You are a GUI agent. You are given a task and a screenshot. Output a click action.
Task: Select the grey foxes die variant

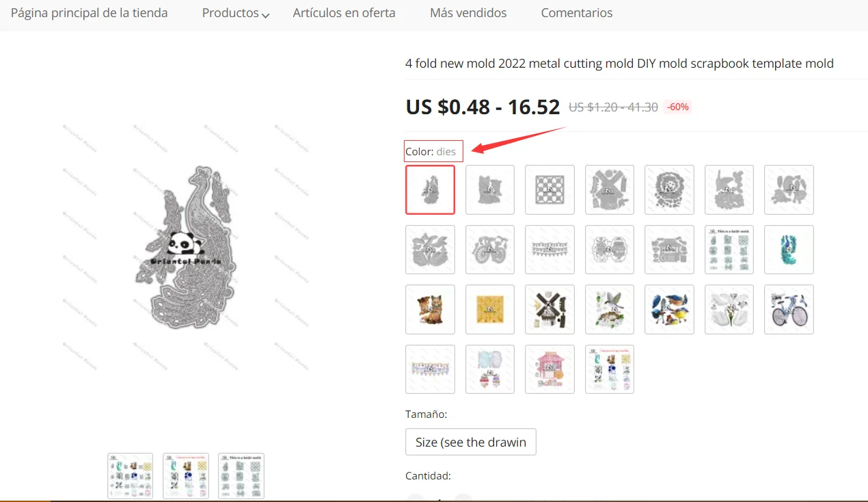click(x=490, y=189)
